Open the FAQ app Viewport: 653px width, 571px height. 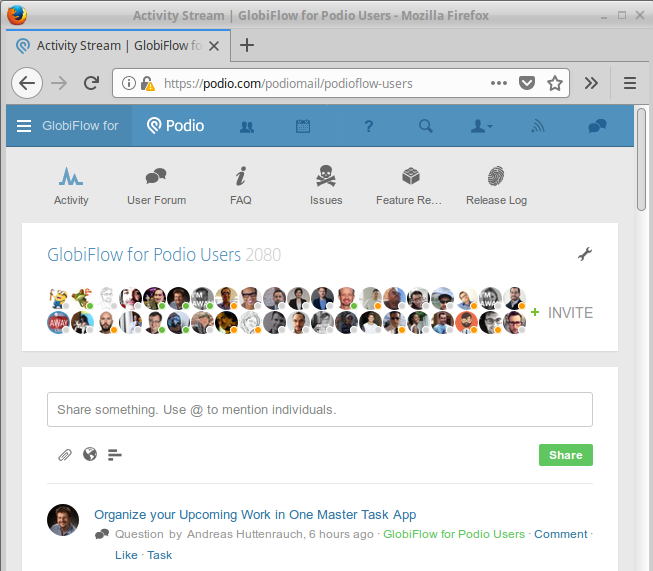(241, 186)
